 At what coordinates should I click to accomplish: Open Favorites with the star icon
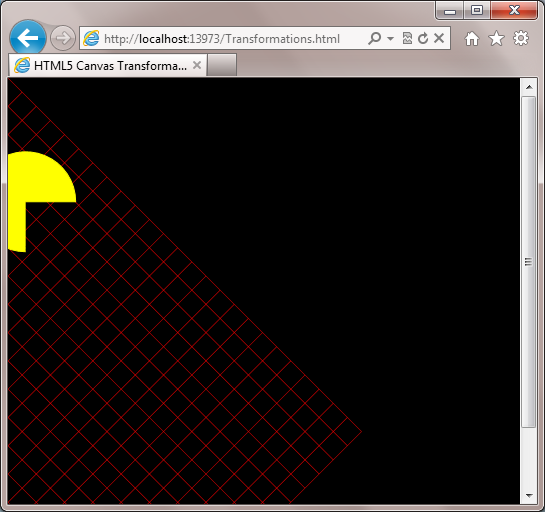click(x=496, y=38)
